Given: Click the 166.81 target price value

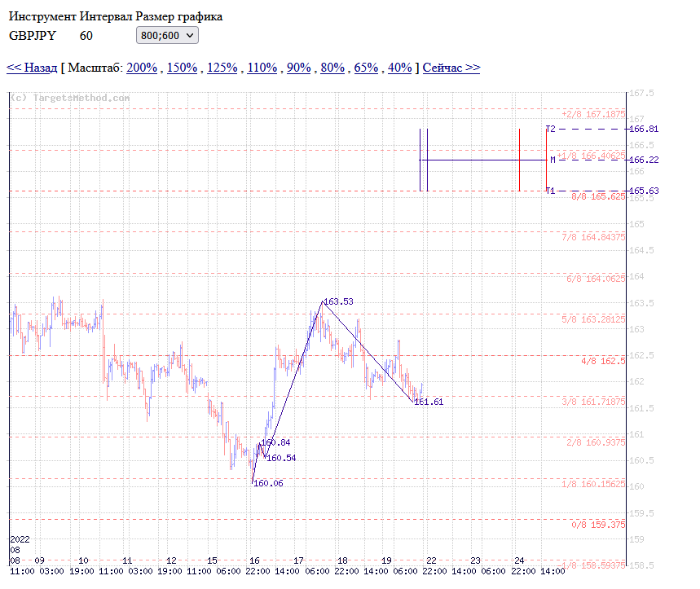Looking at the screenshot, I should click(x=644, y=129).
